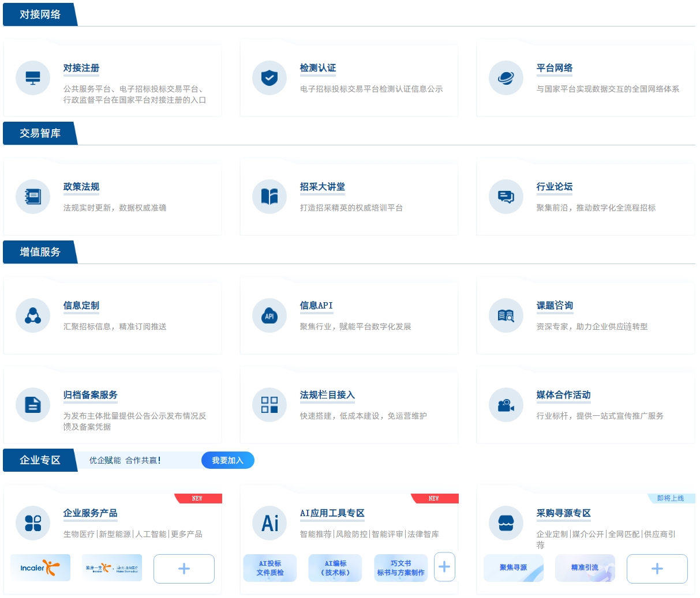Image resolution: width=700 pixels, height=598 pixels.
Task: Expand more tools with the AI专区 plus button
Action: pos(444,567)
